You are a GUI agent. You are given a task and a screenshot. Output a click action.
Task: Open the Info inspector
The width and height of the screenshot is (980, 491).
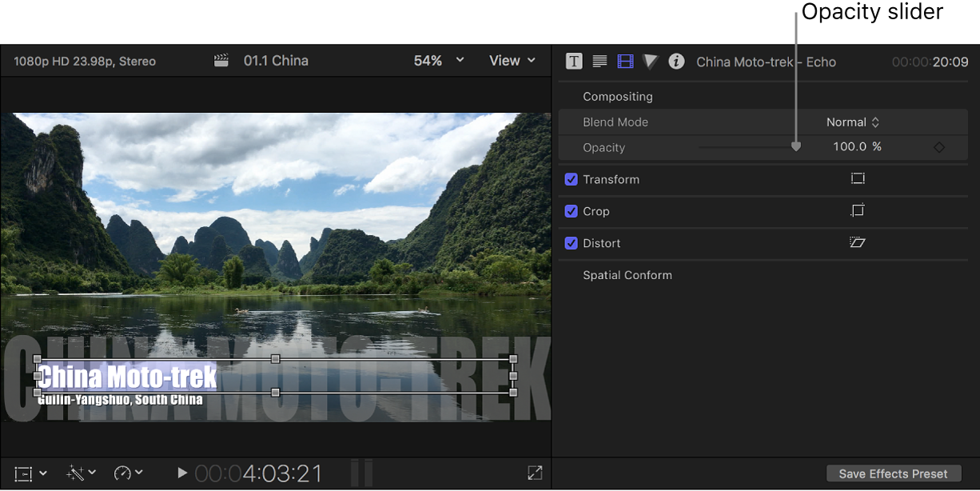(x=676, y=61)
